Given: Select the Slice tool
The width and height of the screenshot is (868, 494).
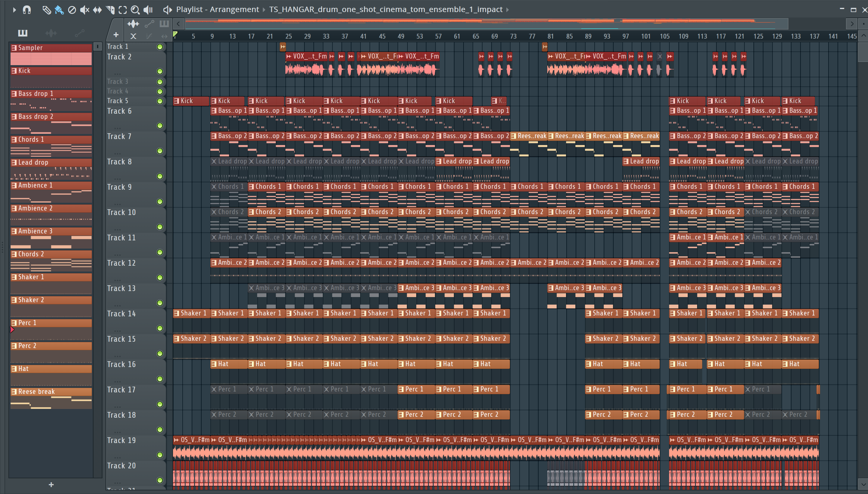Looking at the screenshot, I should [x=110, y=10].
